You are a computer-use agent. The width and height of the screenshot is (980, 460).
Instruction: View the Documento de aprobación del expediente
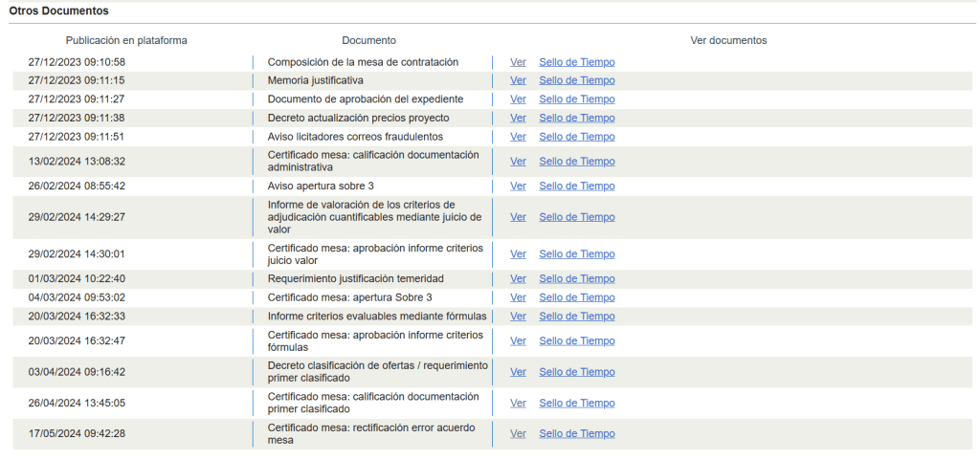click(x=518, y=99)
